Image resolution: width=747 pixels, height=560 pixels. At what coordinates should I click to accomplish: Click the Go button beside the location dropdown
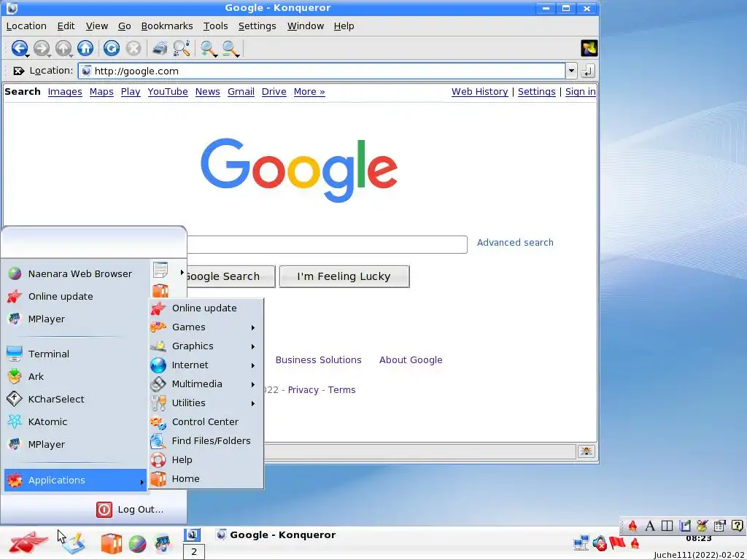coord(588,71)
